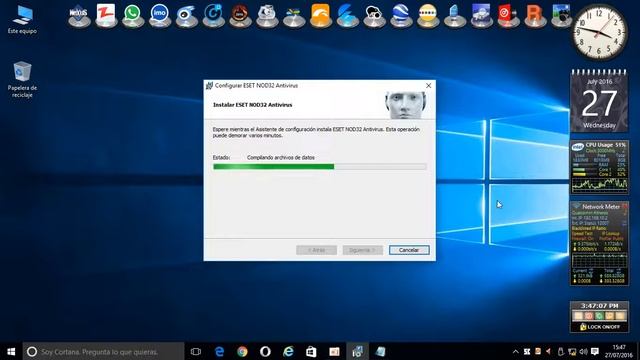640x360 pixels.
Task: Launch Google Chrome from the taskbar
Action: [242, 351]
